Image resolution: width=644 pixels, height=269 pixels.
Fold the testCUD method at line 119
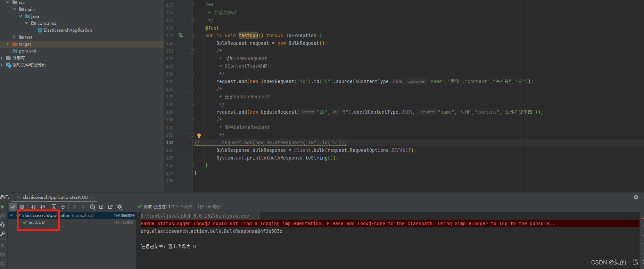(x=192, y=35)
